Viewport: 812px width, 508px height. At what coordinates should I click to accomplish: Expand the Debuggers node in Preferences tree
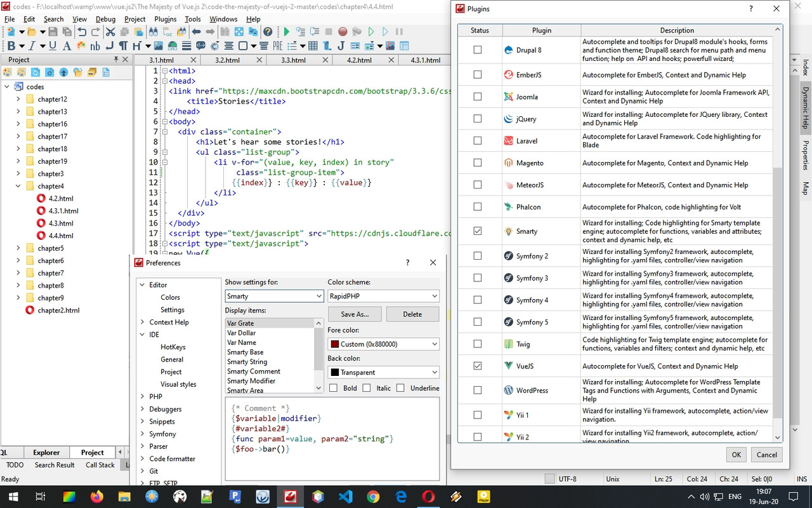coord(142,409)
